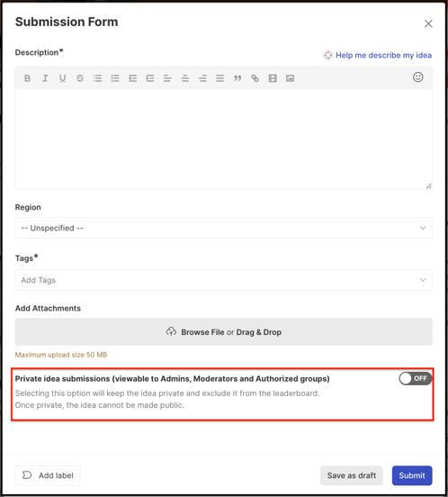Add a blockquote to description

237,78
